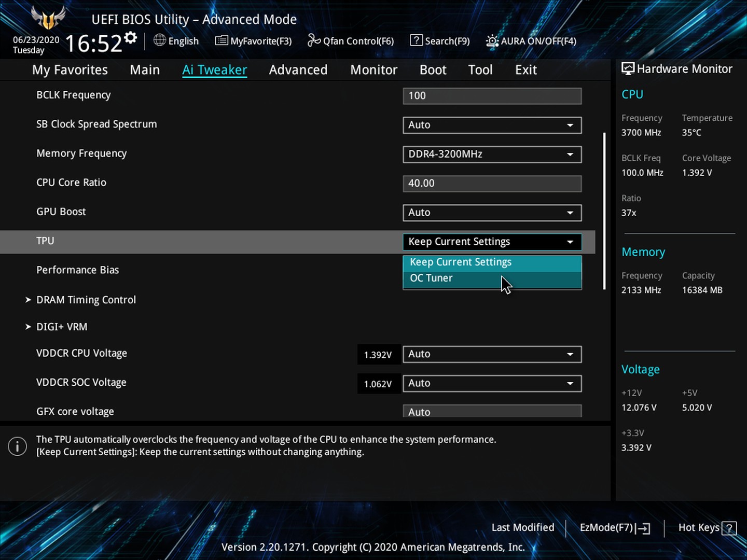Open the Tool tab
The height and width of the screenshot is (560, 747).
click(480, 70)
